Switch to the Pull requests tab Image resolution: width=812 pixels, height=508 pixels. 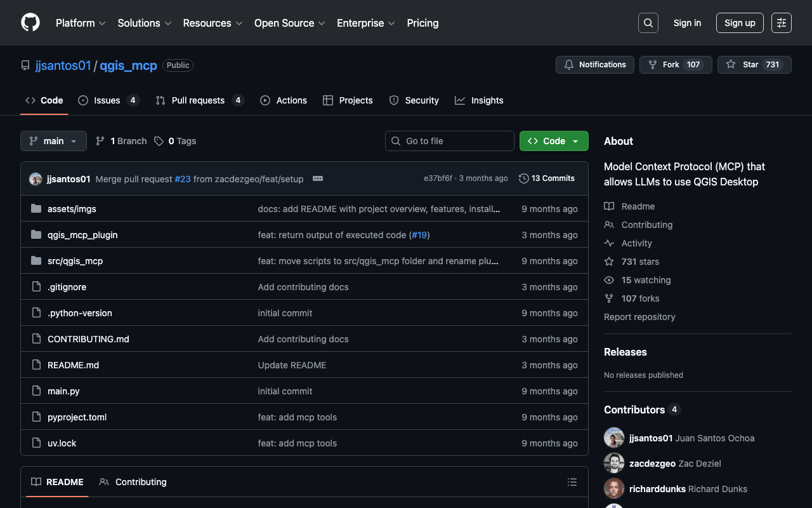[199, 100]
